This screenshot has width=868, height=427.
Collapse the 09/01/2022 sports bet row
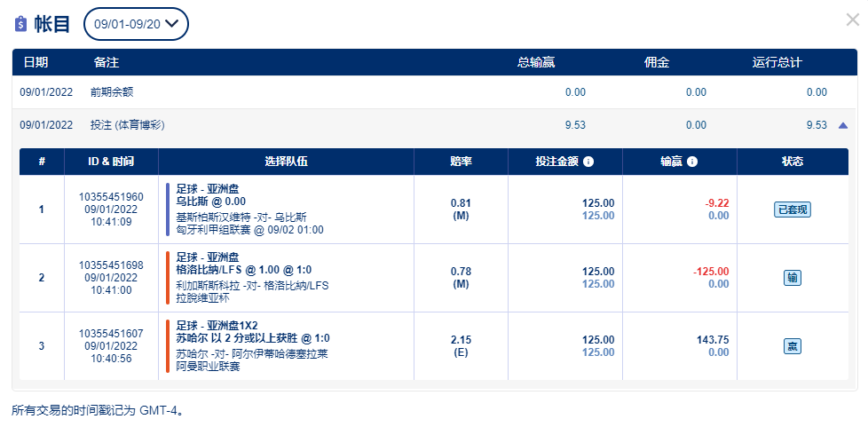(842, 126)
